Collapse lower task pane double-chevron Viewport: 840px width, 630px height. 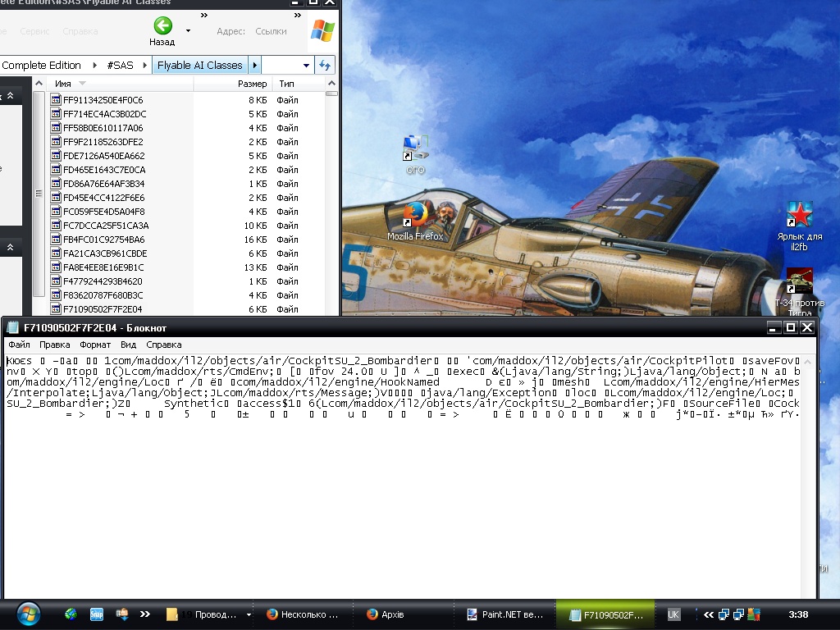click(x=10, y=248)
